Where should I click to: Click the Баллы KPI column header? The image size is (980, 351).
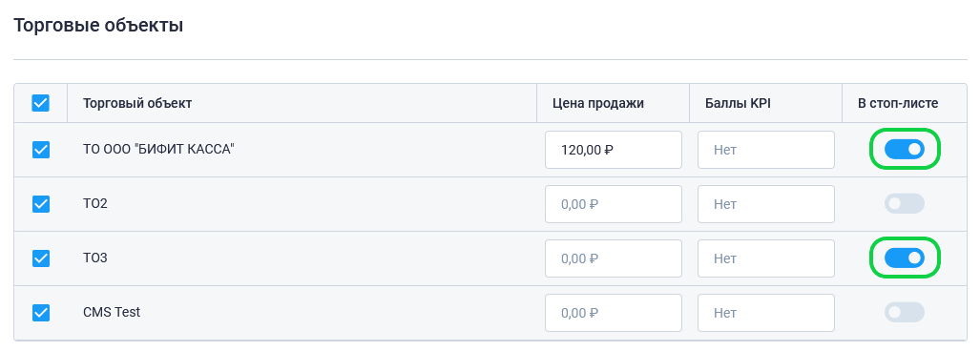point(739,104)
